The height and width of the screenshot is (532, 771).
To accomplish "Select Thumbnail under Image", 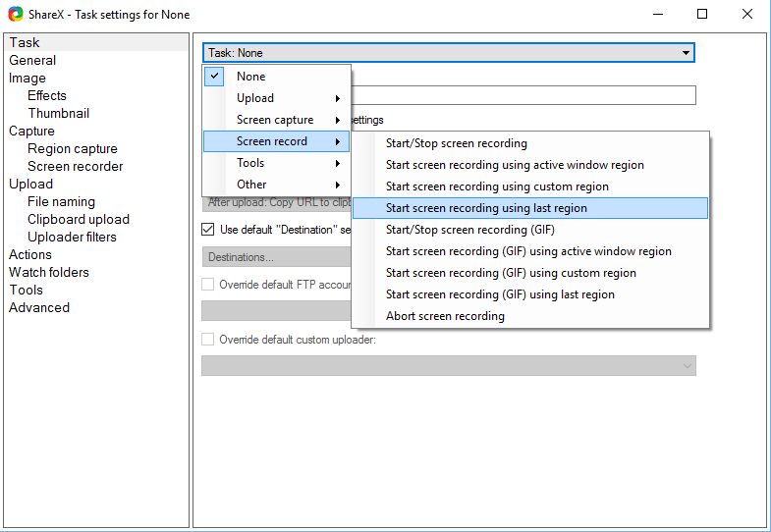I will 59,113.
